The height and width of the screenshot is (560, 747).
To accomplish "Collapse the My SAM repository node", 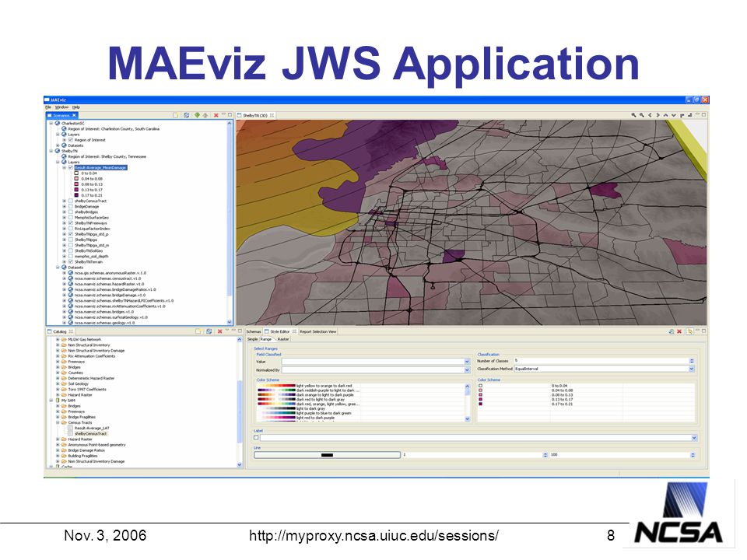I will [x=51, y=401].
